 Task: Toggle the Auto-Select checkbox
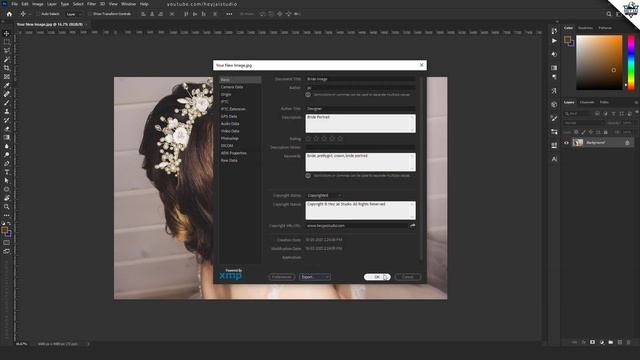38,14
